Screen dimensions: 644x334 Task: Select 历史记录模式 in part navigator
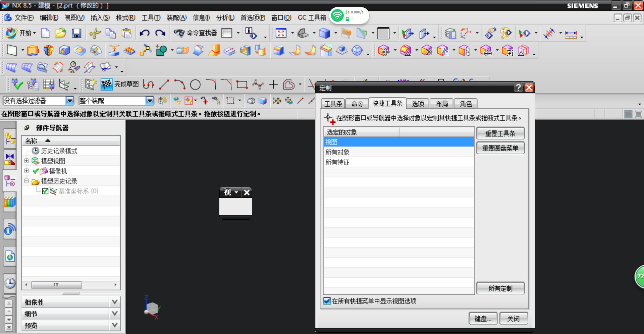point(59,151)
